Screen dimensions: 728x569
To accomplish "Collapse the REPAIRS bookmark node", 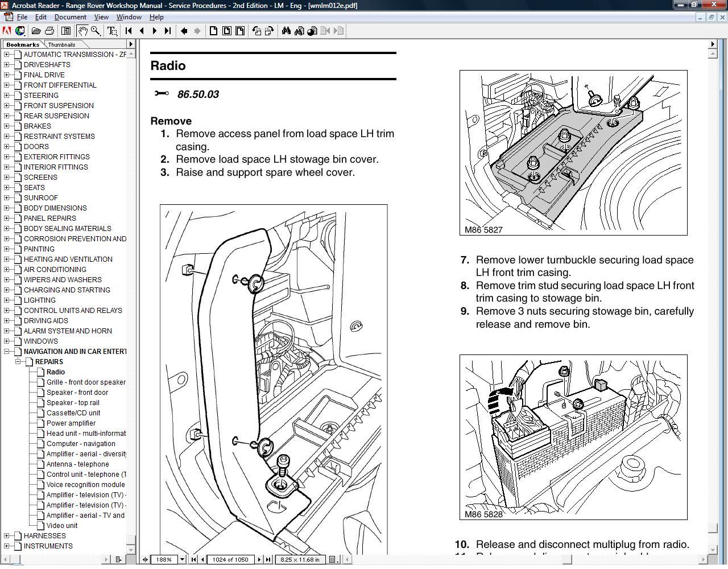I will point(18,362).
